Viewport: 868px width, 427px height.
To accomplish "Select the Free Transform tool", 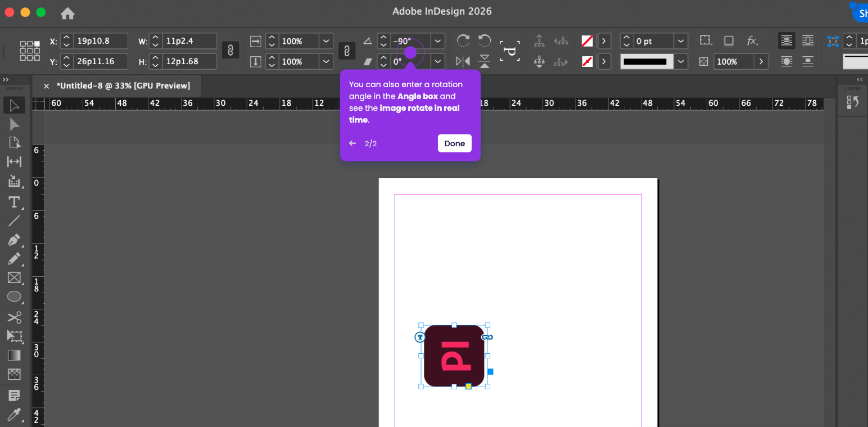I will click(15, 336).
